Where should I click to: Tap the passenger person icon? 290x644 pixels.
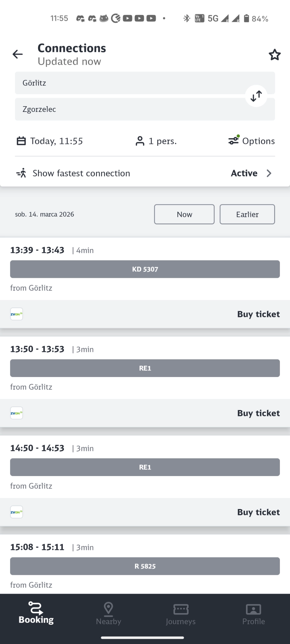pyautogui.click(x=140, y=141)
